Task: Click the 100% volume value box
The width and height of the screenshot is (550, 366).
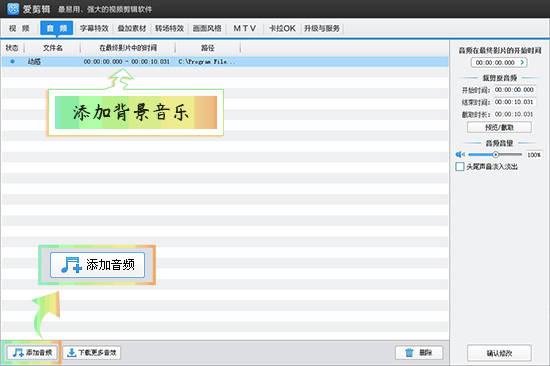Action: pos(534,155)
